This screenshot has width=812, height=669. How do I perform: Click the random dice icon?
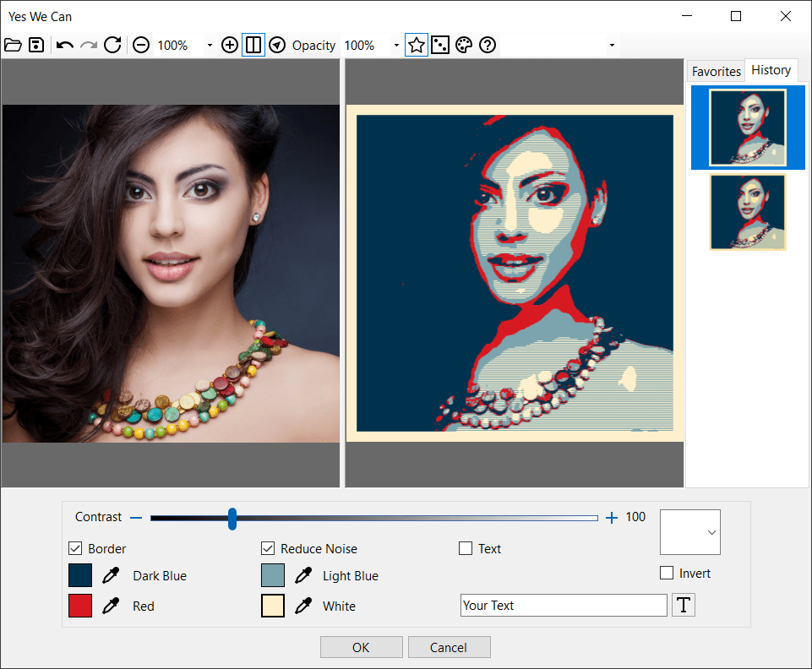coord(439,46)
